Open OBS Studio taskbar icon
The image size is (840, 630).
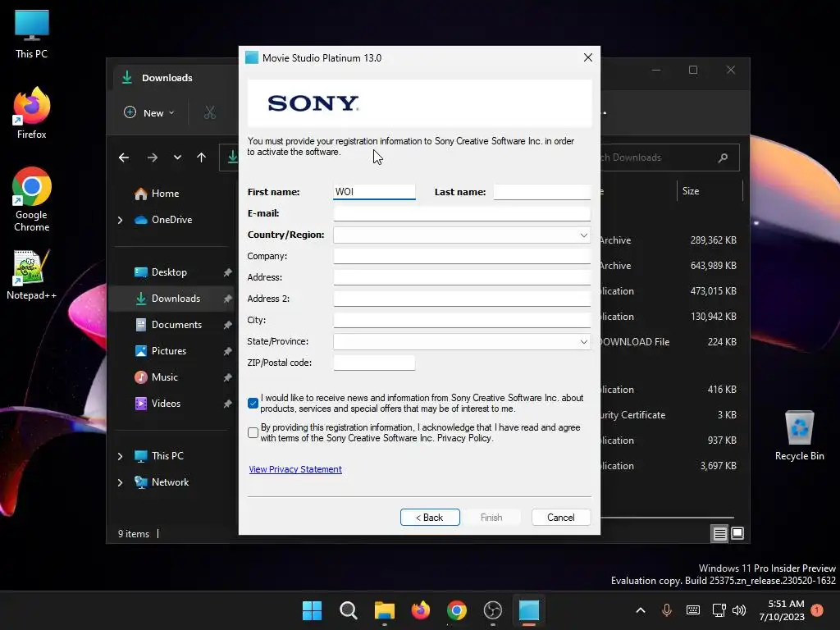click(492, 610)
